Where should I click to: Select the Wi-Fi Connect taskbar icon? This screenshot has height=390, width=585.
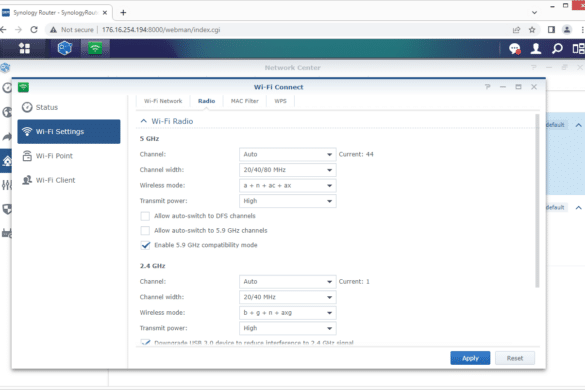point(95,49)
